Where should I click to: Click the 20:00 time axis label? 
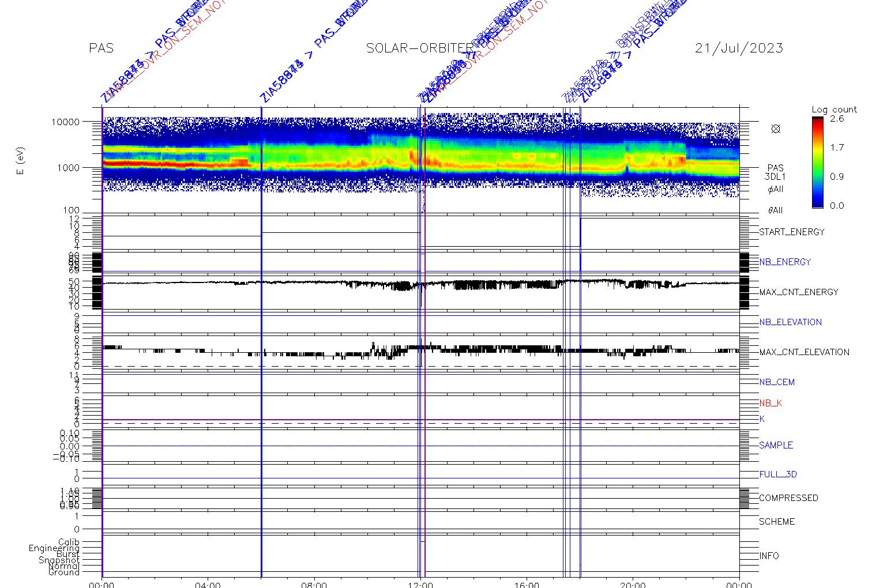[x=633, y=585]
